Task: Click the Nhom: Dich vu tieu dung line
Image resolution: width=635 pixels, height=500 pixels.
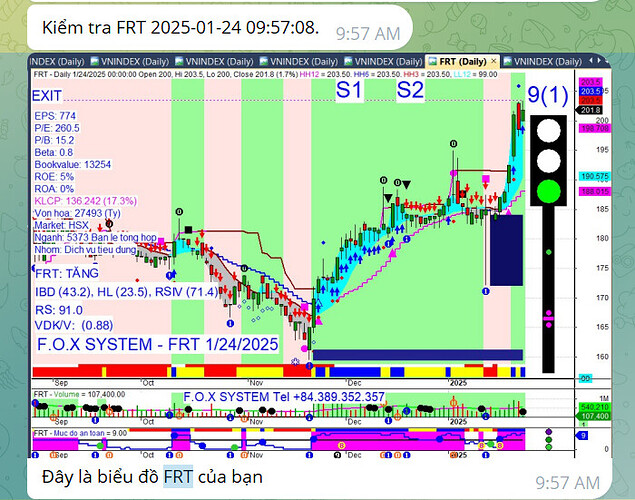Action: click(x=85, y=249)
